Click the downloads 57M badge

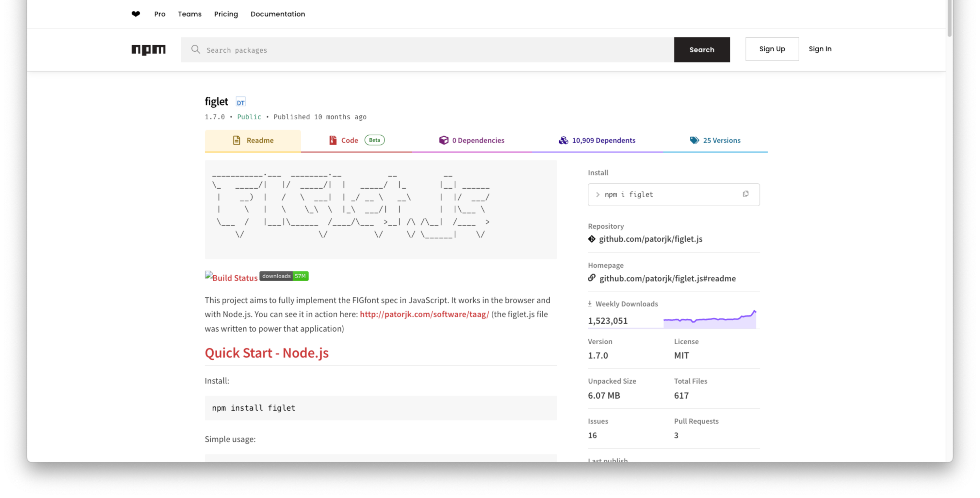coord(284,276)
